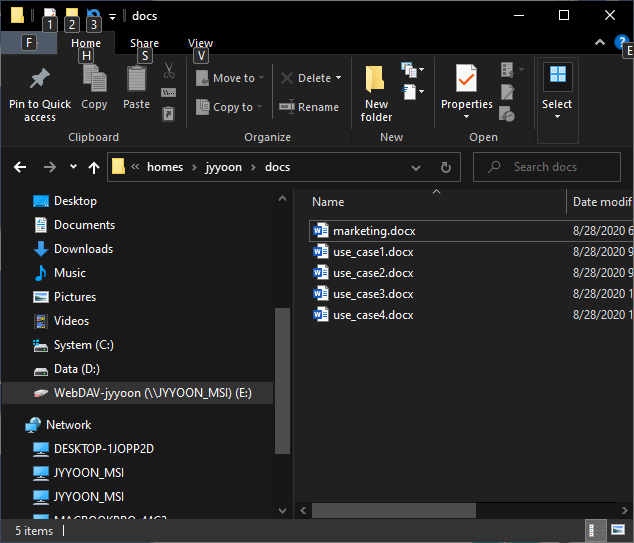Click the Help question mark icon
Viewport: 634px width, 543px height.
point(621,42)
